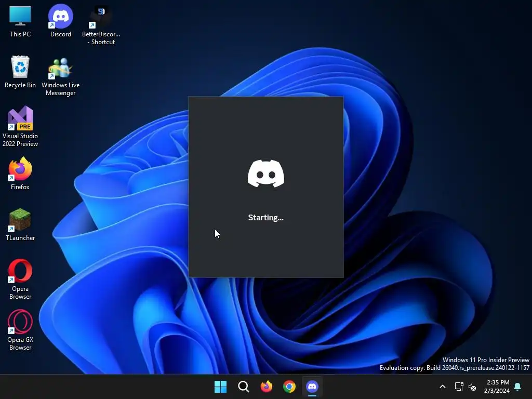
Task: Click the Discord logo in splash window
Action: coord(265,174)
